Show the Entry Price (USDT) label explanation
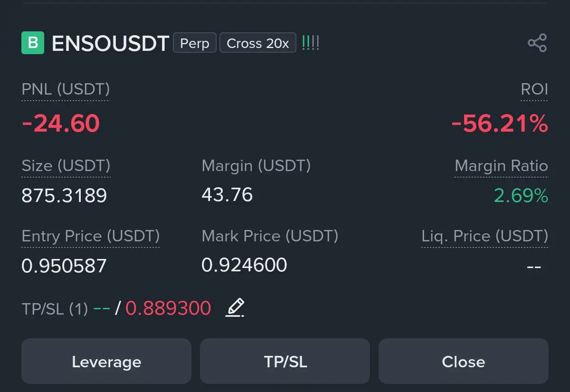This screenshot has width=570, height=392. (91, 236)
